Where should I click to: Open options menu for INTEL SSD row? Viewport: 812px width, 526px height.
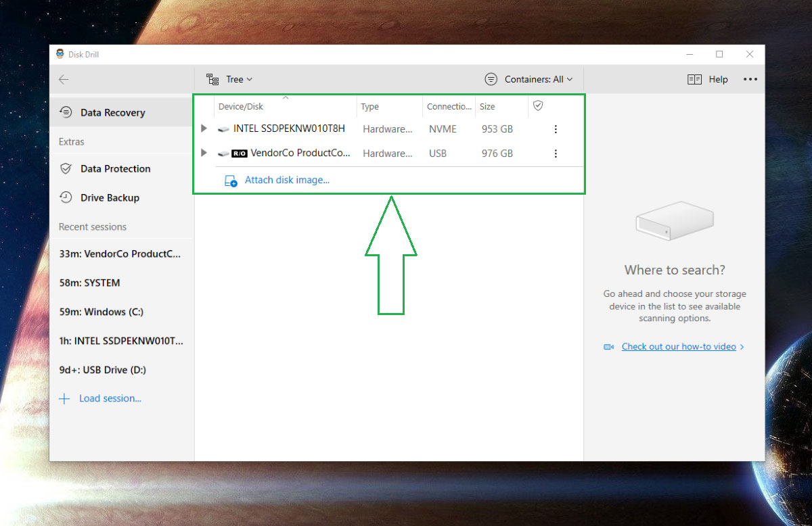tap(556, 129)
